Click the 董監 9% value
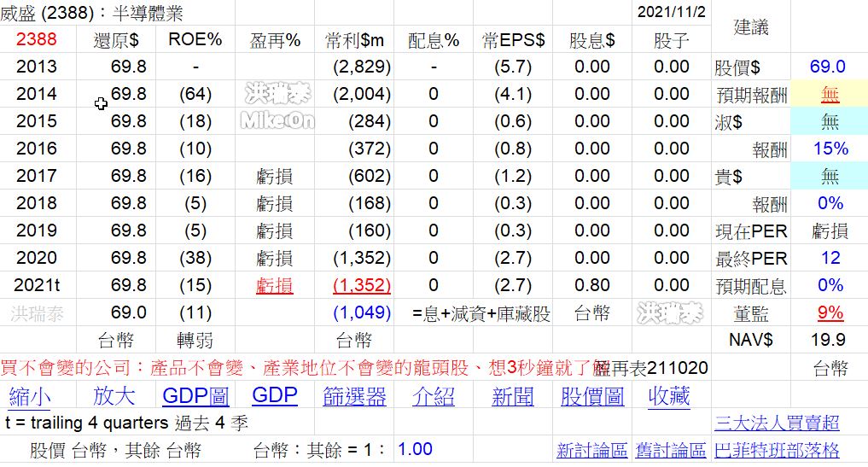This screenshot has width=868, height=467. click(x=830, y=312)
